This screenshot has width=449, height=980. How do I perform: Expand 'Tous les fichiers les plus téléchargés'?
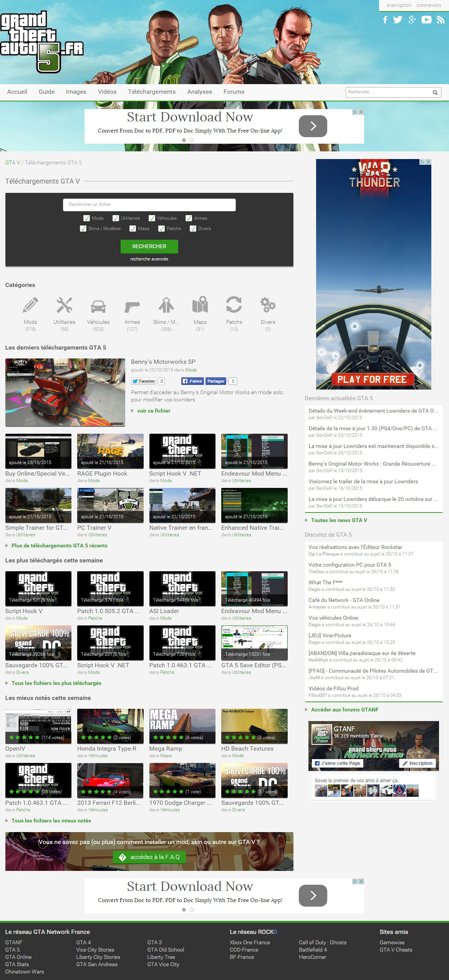click(x=56, y=683)
